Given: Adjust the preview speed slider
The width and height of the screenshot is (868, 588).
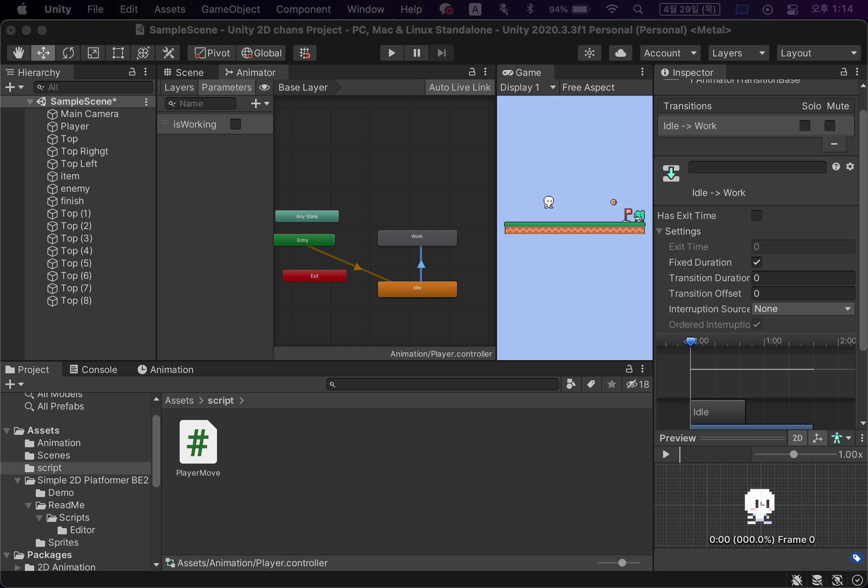Looking at the screenshot, I should pos(794,454).
